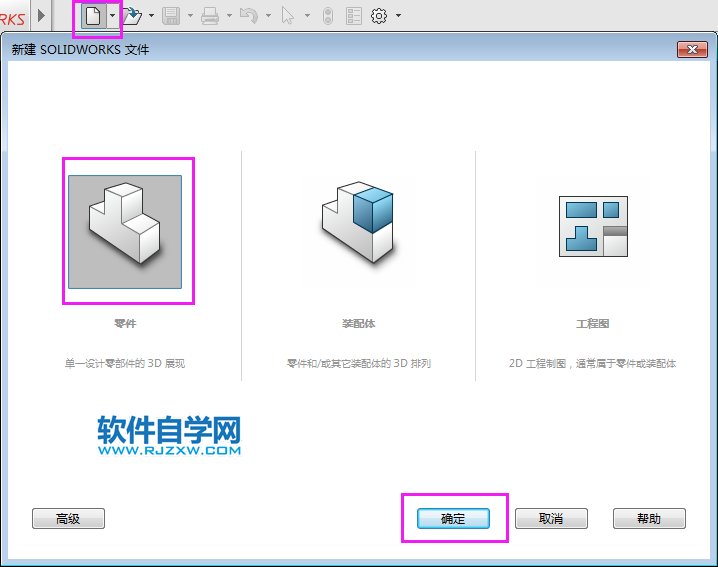The height and width of the screenshot is (567, 718).
Task: Expand the Save dropdown arrow
Action: tap(190, 16)
